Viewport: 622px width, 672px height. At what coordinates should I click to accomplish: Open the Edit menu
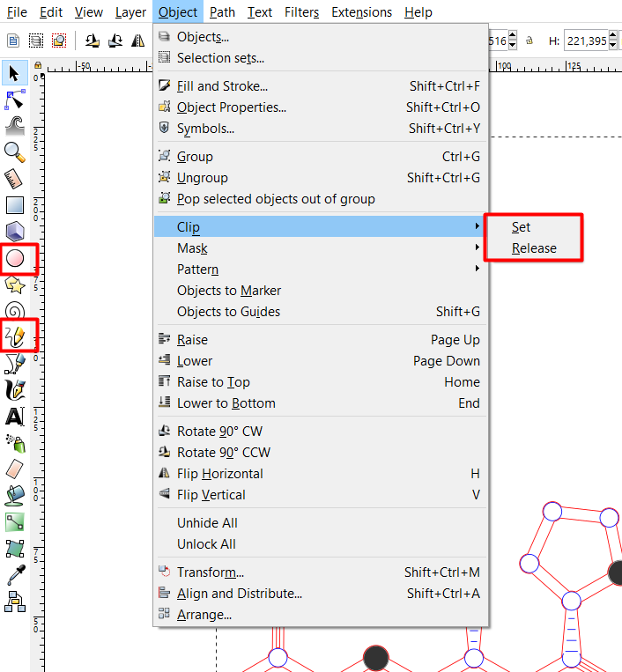coord(51,12)
